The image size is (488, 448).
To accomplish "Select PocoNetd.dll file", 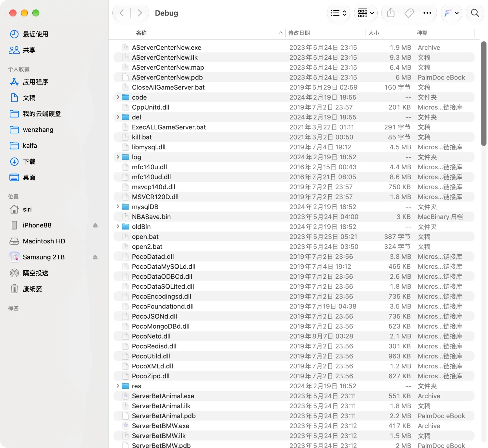I will pyautogui.click(x=294, y=336).
